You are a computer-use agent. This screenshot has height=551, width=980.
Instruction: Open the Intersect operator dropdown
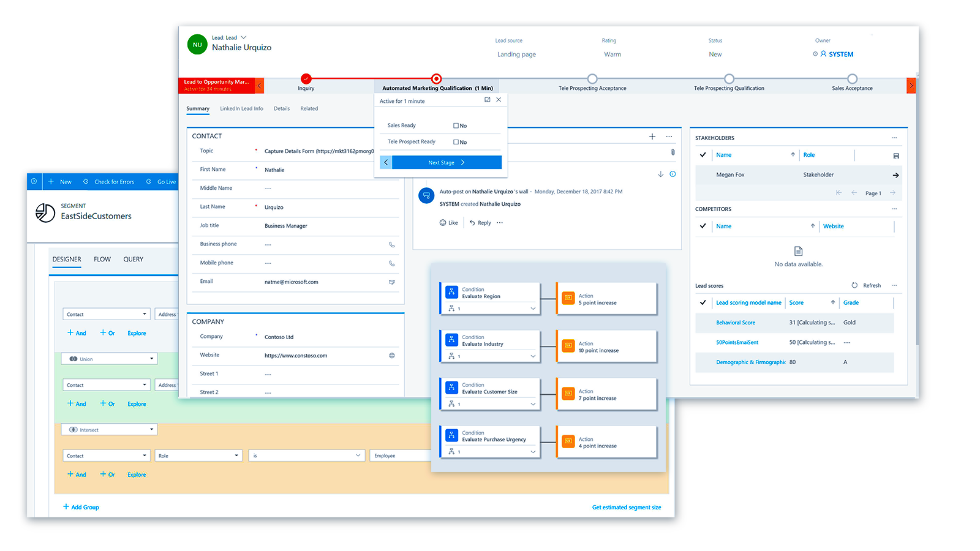[x=151, y=429]
